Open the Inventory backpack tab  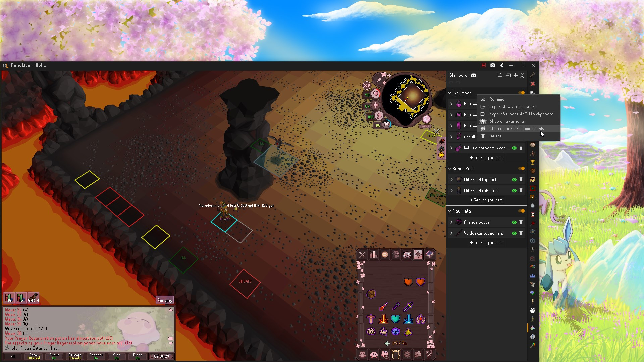point(396,255)
